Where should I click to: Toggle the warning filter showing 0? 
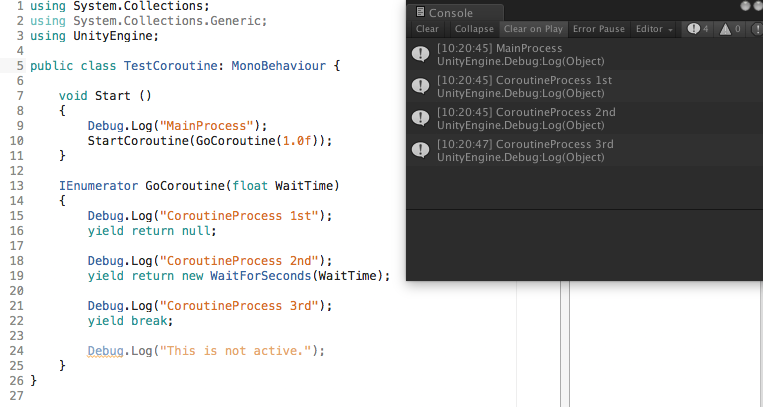(x=730, y=29)
